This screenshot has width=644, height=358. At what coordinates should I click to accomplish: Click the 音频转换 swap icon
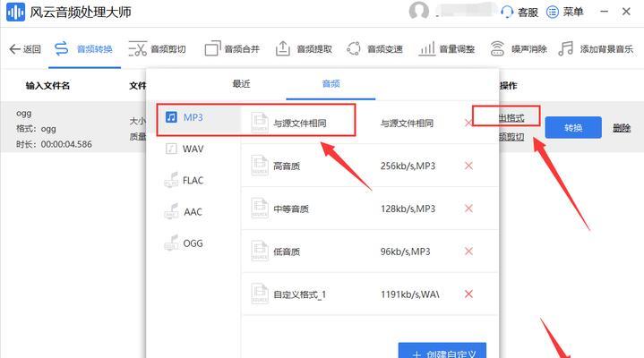pos(62,49)
